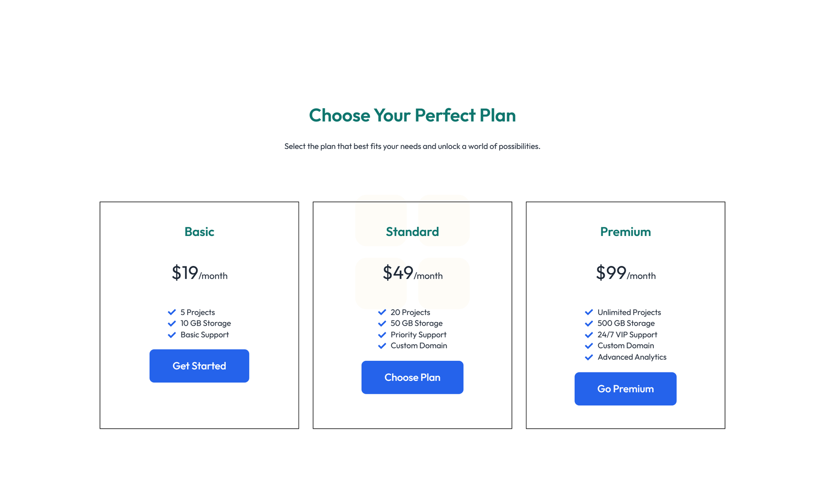Click the checkmark beside 10 GB Storage
This screenshot has width=825, height=504.
point(172,323)
